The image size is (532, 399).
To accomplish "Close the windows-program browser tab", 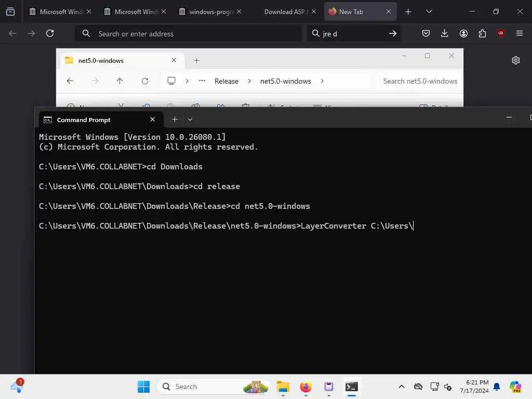I will click(239, 11).
